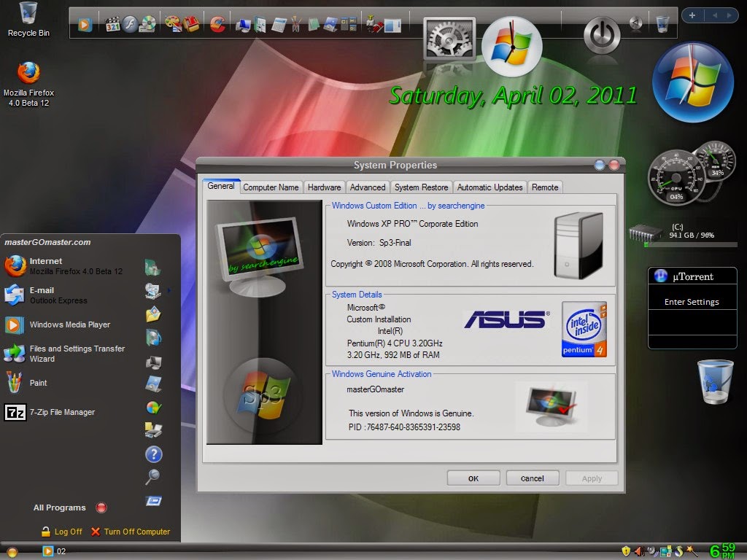The image size is (747, 560).
Task: Click the PID 76487-640-8365391-23598 text
Action: pyautogui.click(x=404, y=427)
